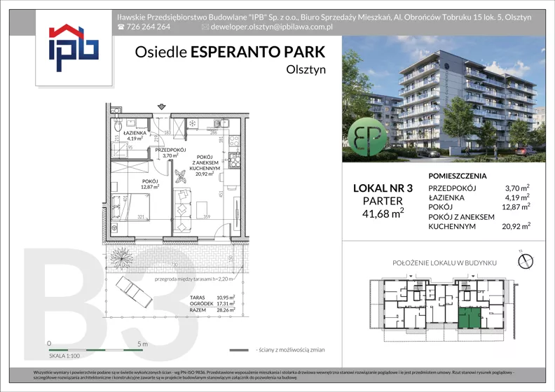
Task: Click ŁAZIENKA in the room list
Action: pos(446,198)
